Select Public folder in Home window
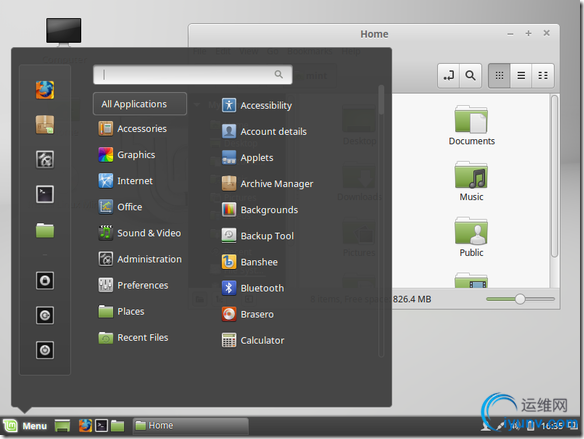 [x=471, y=237]
